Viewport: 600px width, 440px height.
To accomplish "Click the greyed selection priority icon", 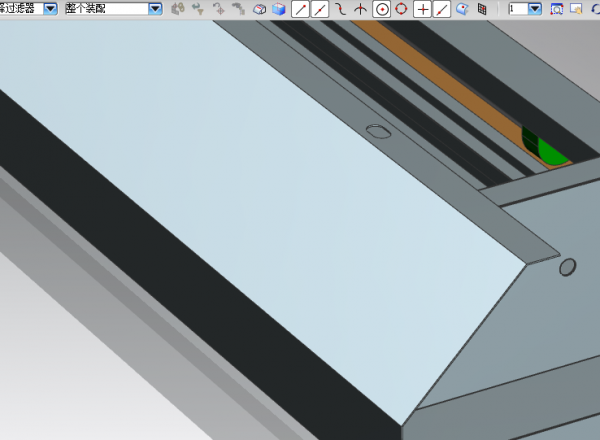I will (x=238, y=9).
